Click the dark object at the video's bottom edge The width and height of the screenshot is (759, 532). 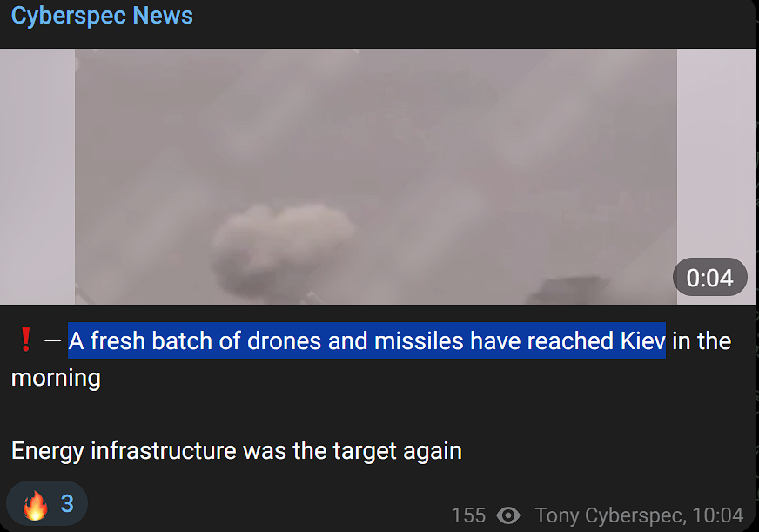567,289
